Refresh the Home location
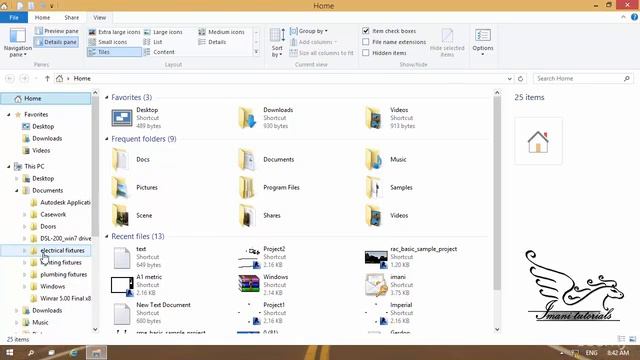The width and height of the screenshot is (640, 360). [520, 78]
